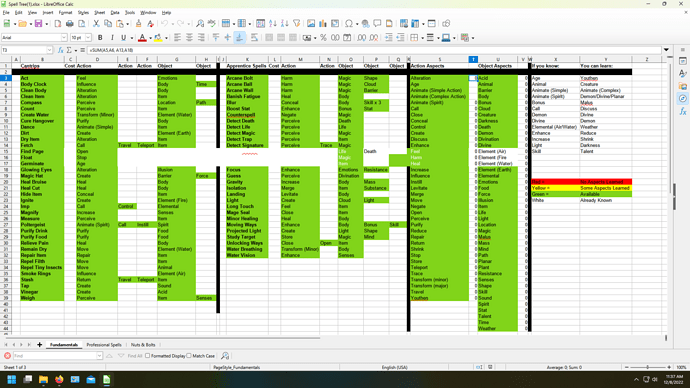Enable the Match Case checkbox
Viewport: 690px width, 388px height.
coord(189,356)
